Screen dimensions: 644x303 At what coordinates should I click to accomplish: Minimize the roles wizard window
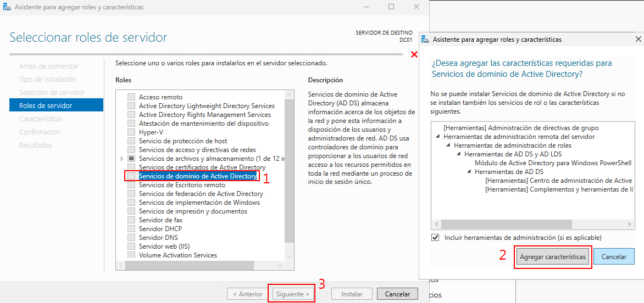[x=366, y=7]
